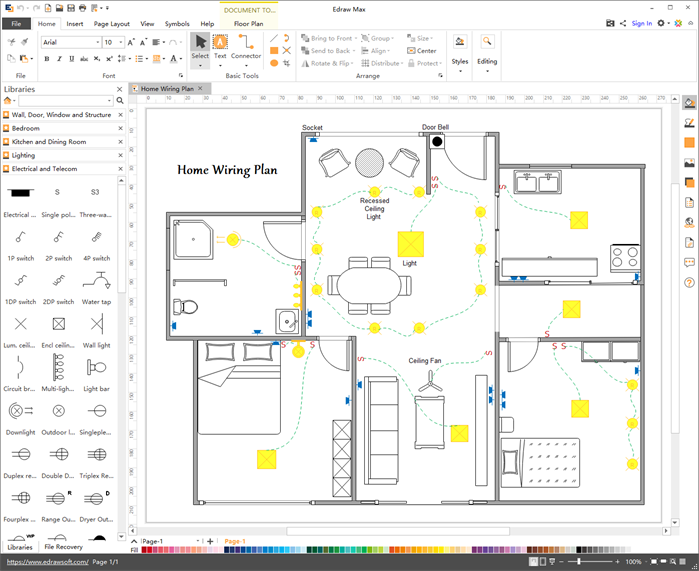
Task: Open the Styles gallery
Action: click(x=459, y=49)
